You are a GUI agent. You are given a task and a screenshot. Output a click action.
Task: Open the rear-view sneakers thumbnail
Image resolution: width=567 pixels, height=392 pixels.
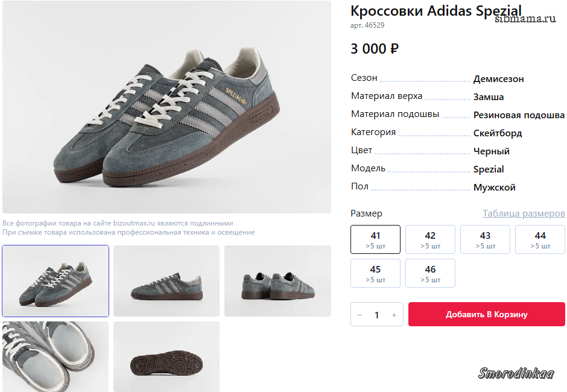pyautogui.click(x=277, y=281)
